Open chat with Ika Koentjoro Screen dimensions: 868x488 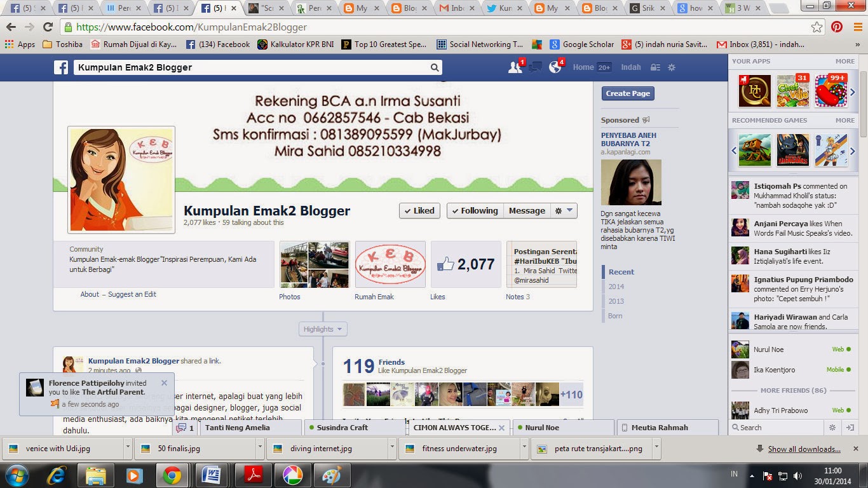point(792,370)
